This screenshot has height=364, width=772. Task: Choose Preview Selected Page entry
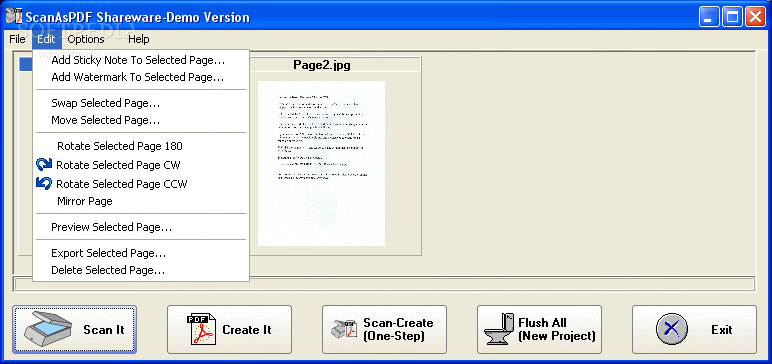pyautogui.click(x=141, y=228)
